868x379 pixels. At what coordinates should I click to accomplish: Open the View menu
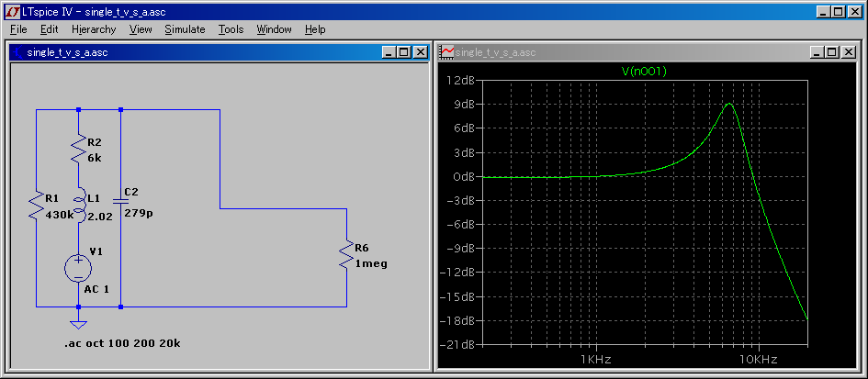click(x=141, y=29)
